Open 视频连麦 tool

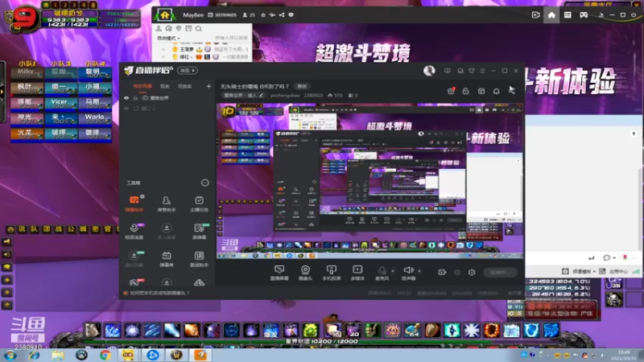134,231
